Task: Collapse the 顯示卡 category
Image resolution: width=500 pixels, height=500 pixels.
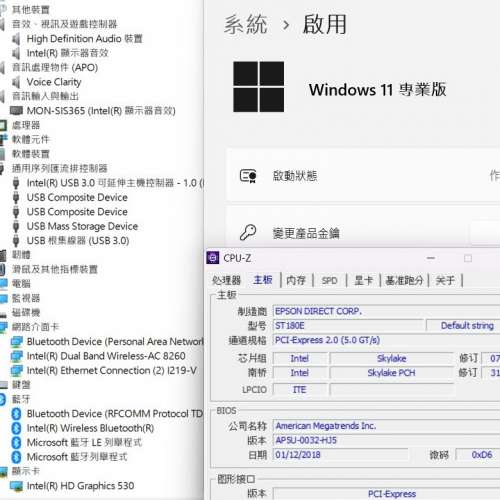Action: pos(26,471)
